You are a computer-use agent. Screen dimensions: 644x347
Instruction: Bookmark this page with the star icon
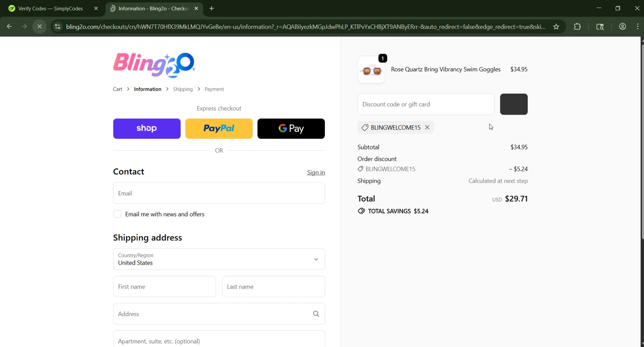coord(556,27)
